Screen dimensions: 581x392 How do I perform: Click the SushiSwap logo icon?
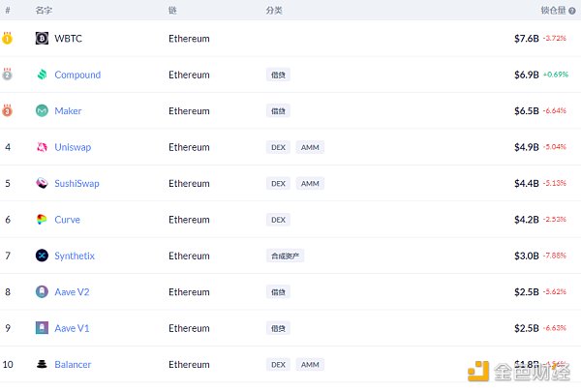pos(42,184)
